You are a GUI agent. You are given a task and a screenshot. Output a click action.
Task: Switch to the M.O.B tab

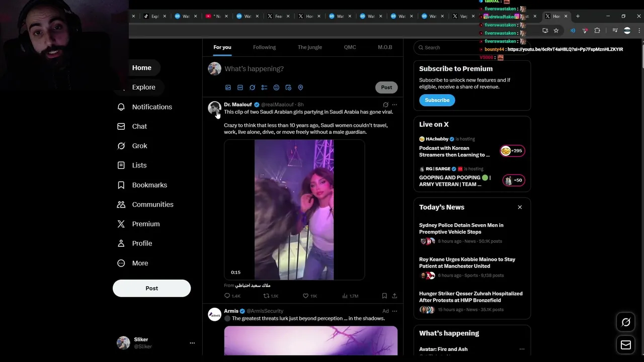tap(385, 47)
